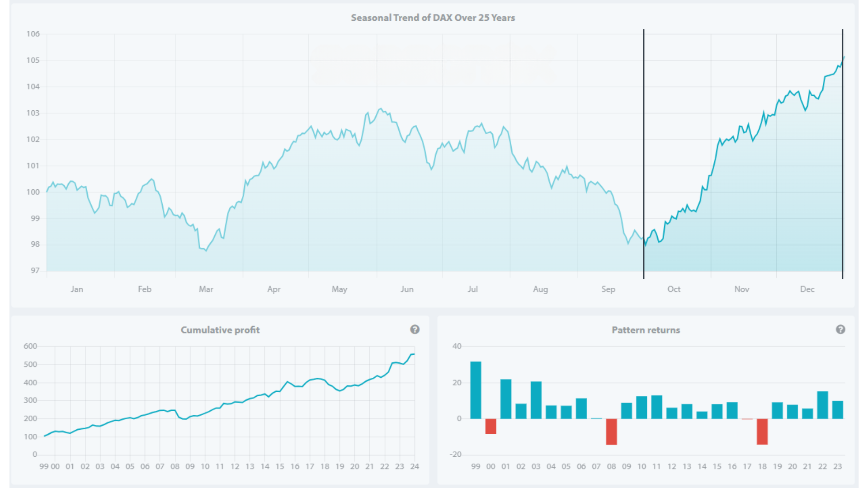Click the Mar month axis label
868x488 pixels.
click(x=206, y=289)
